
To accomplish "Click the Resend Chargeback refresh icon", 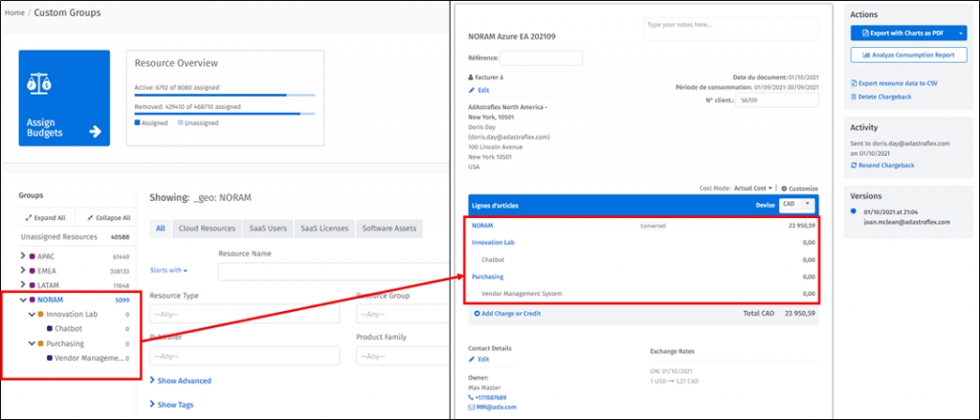I will click(x=854, y=166).
